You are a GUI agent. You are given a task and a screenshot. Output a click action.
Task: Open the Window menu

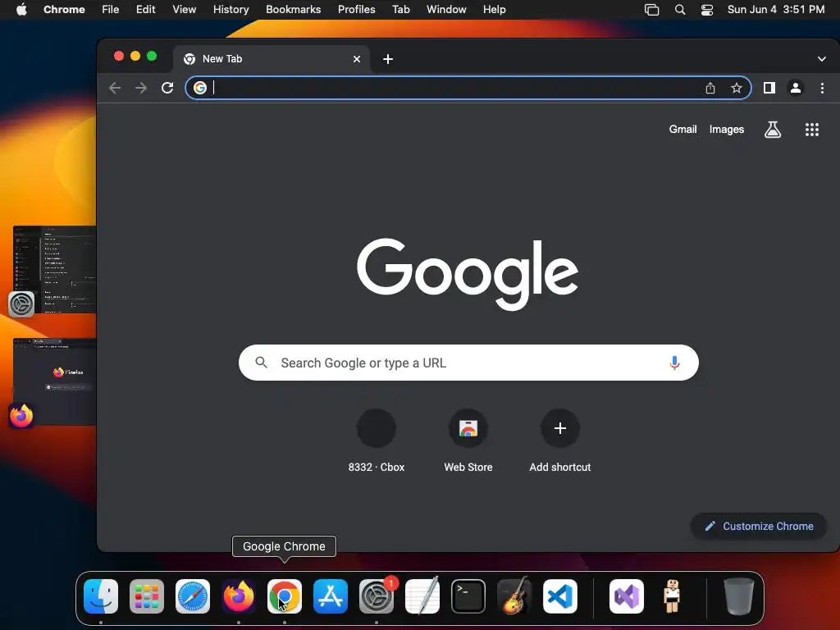tap(446, 9)
